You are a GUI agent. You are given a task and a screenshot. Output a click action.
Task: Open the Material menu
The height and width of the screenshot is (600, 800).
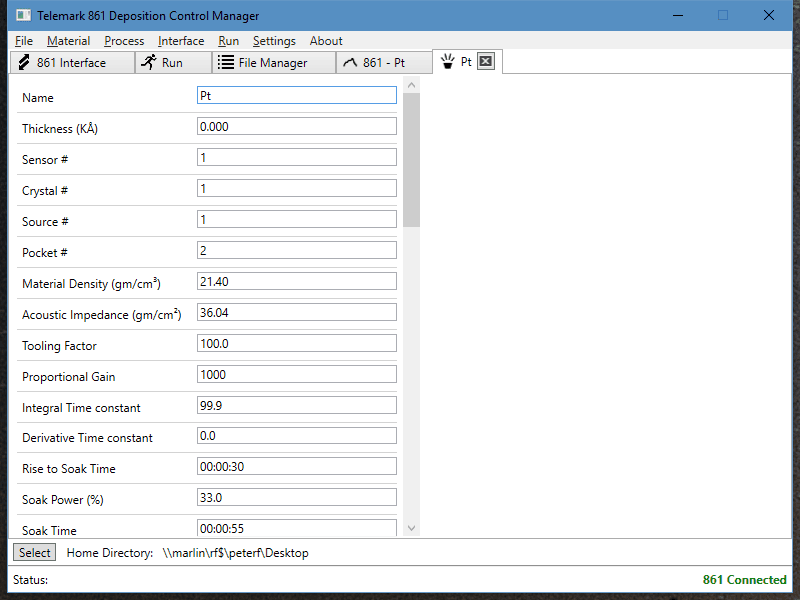click(x=68, y=41)
